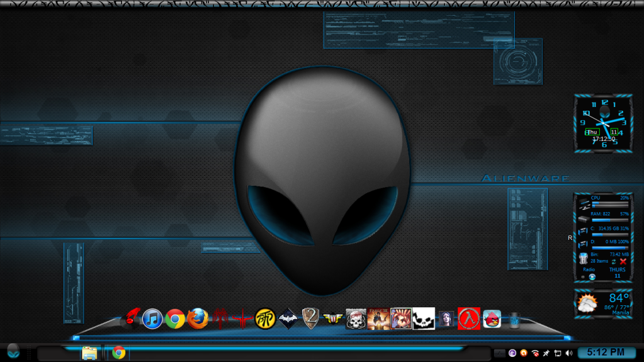Click the 84° temperature reading
644x362 pixels.
point(619,298)
